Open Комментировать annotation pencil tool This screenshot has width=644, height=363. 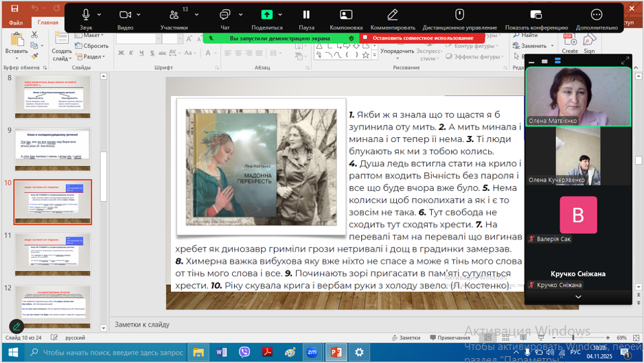[393, 15]
